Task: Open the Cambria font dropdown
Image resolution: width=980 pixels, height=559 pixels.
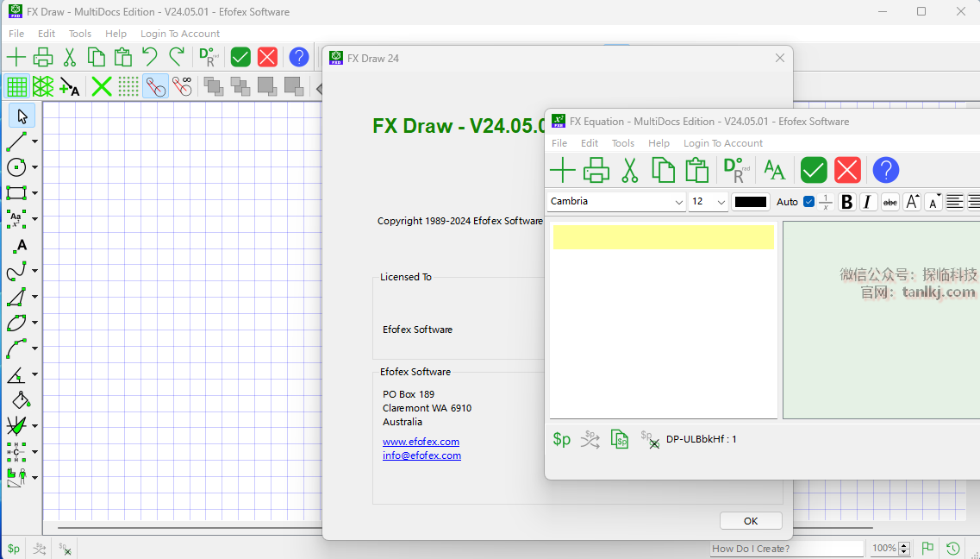Action: 616,202
